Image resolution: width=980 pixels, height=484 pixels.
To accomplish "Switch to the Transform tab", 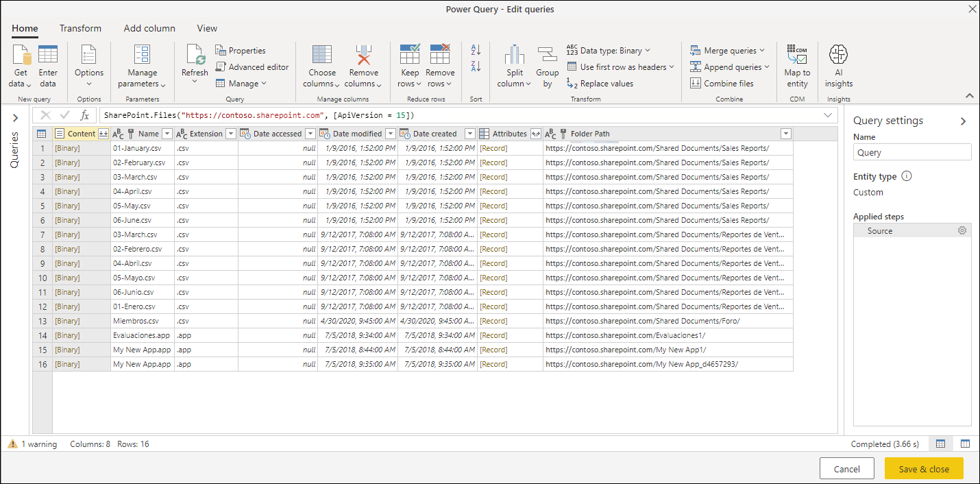I will coord(80,28).
